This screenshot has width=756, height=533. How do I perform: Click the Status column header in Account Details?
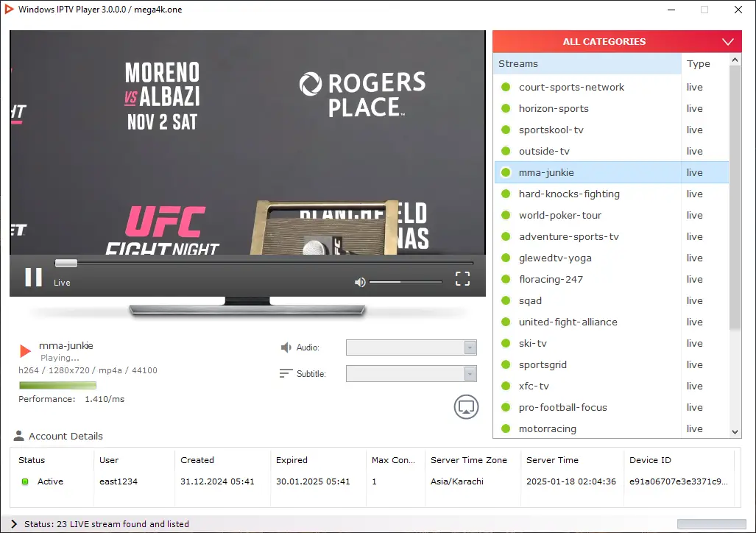[52, 460]
